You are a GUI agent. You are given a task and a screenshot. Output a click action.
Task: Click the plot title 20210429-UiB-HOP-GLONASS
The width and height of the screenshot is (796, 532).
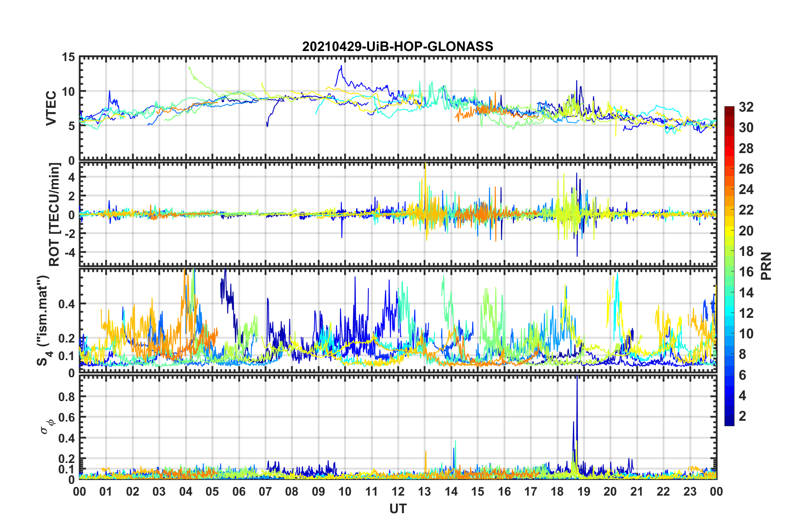pos(398,46)
